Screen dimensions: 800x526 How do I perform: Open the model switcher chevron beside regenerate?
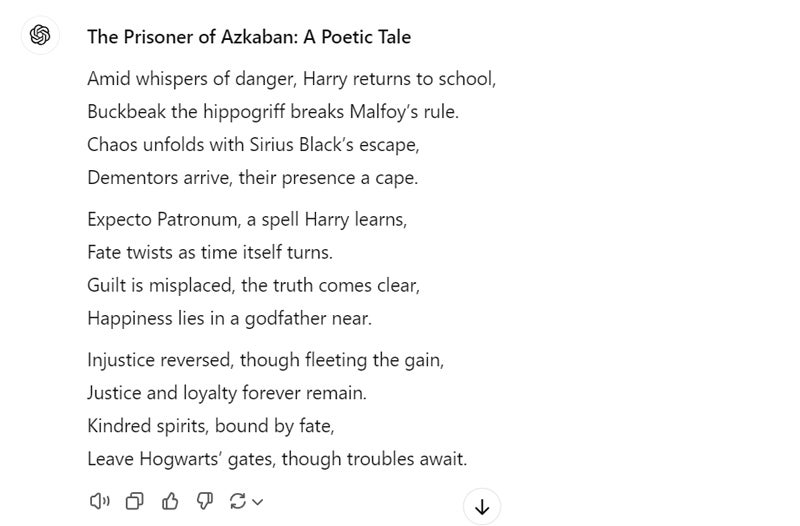tap(258, 502)
